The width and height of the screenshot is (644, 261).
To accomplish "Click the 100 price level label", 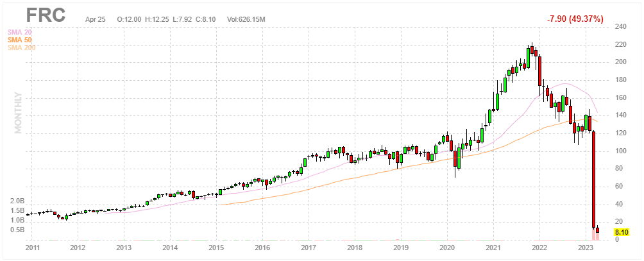I will [x=620, y=151].
